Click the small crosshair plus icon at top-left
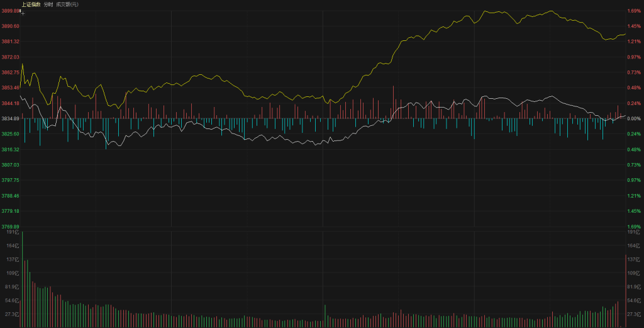The image size is (644, 328). 23,12
